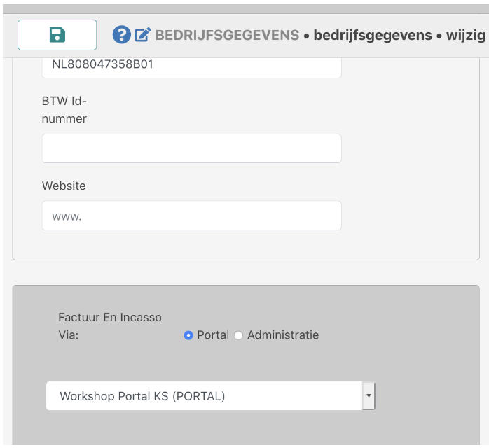Click the Administratie option label text
Viewport: 489px width, 448px height.
point(282,335)
